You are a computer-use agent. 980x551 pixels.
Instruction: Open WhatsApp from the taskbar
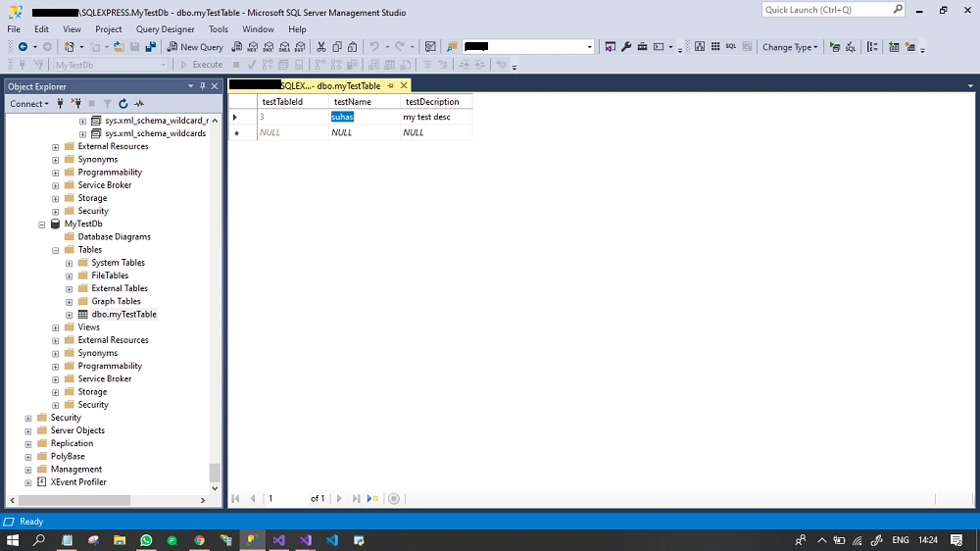[x=146, y=540]
